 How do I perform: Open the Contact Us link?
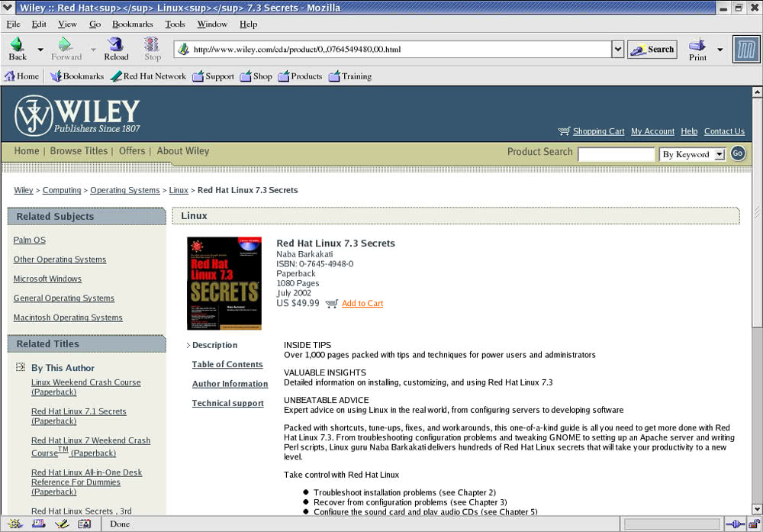click(x=724, y=131)
